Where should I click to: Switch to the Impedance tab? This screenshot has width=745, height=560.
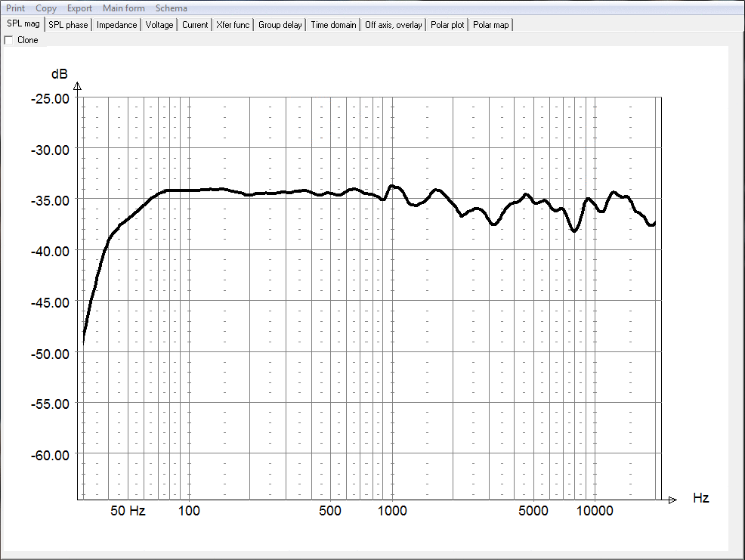(x=116, y=25)
